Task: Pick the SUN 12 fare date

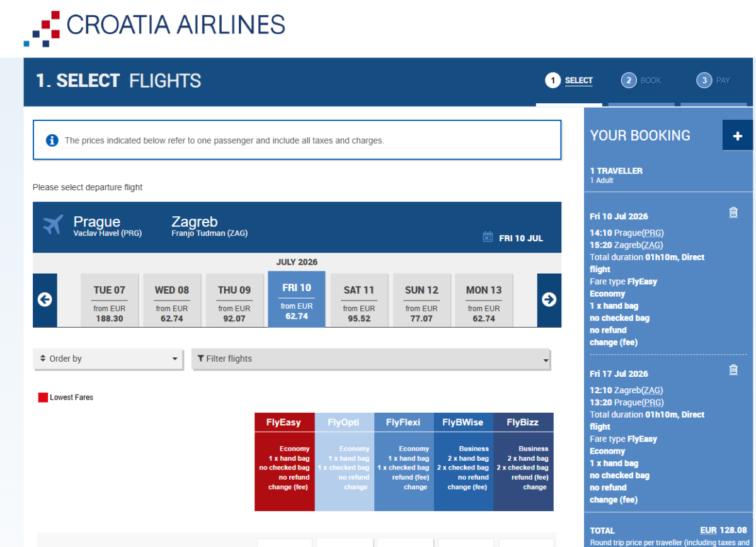Action: (x=421, y=301)
